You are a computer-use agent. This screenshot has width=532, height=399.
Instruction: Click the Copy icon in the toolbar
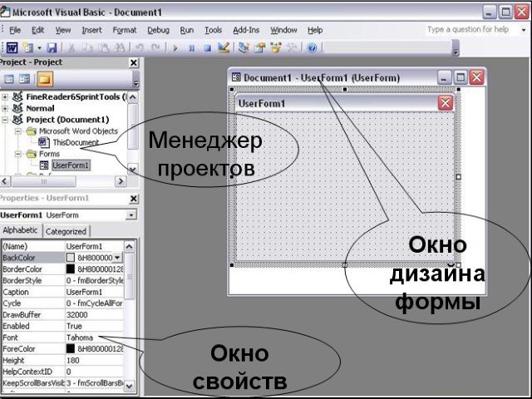coord(88,48)
